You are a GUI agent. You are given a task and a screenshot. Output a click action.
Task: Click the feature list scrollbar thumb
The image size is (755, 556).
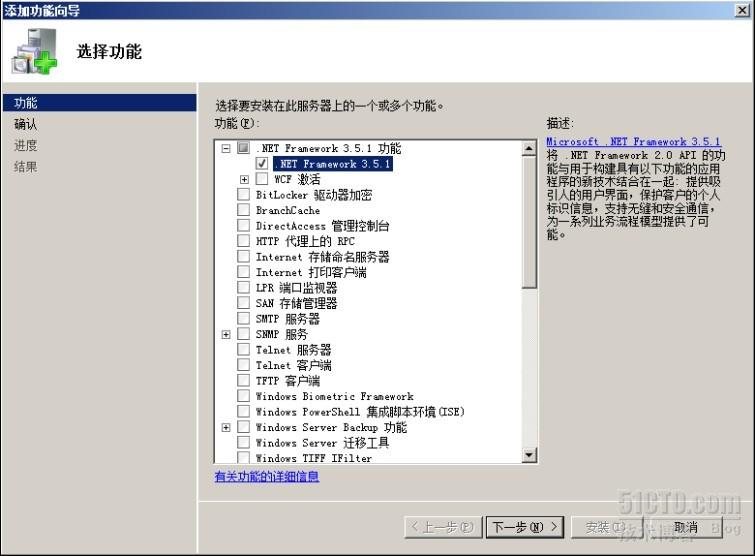[529, 221]
